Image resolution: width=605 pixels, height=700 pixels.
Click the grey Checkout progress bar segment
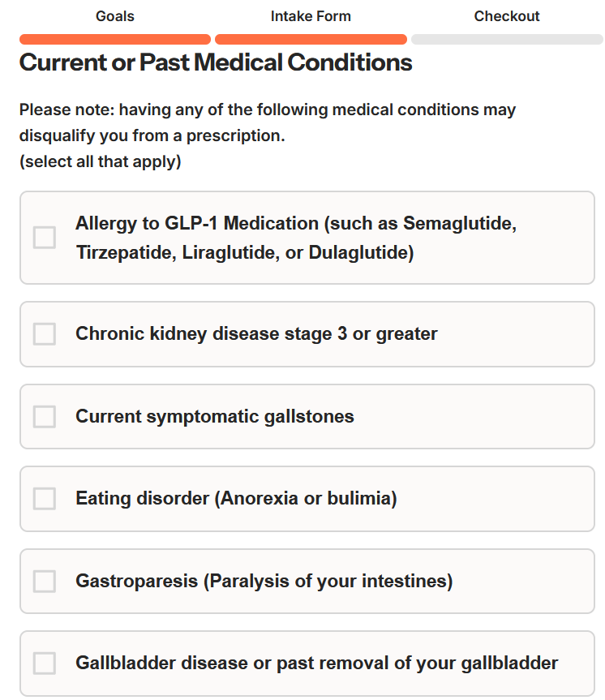point(507,39)
